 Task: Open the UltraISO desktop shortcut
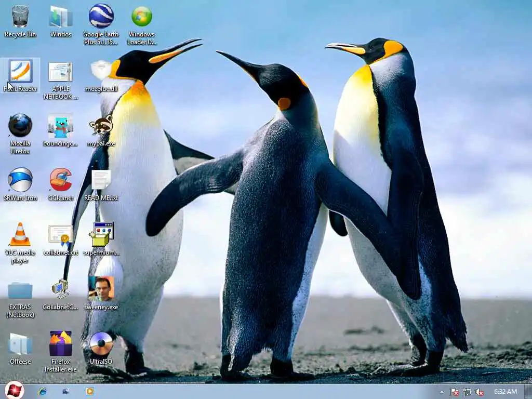pos(101,348)
